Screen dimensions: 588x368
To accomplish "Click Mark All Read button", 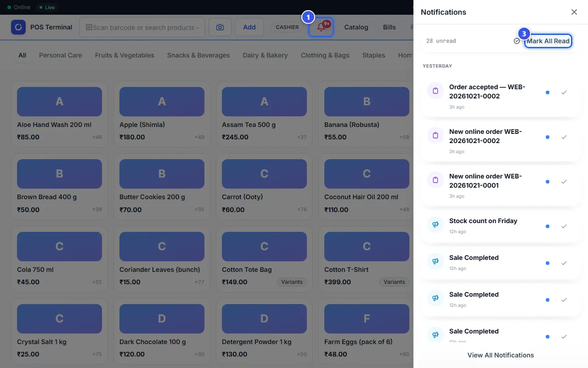I will 548,41.
